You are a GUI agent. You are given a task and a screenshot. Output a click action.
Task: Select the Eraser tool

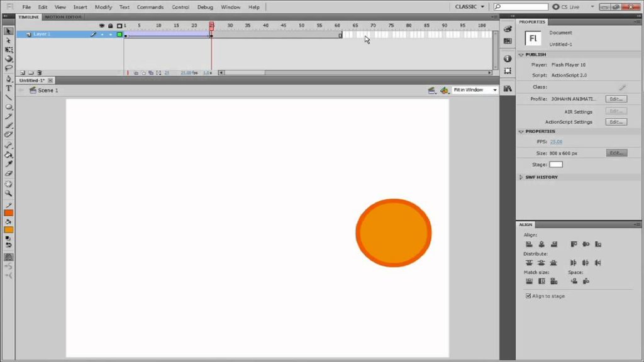click(x=8, y=173)
